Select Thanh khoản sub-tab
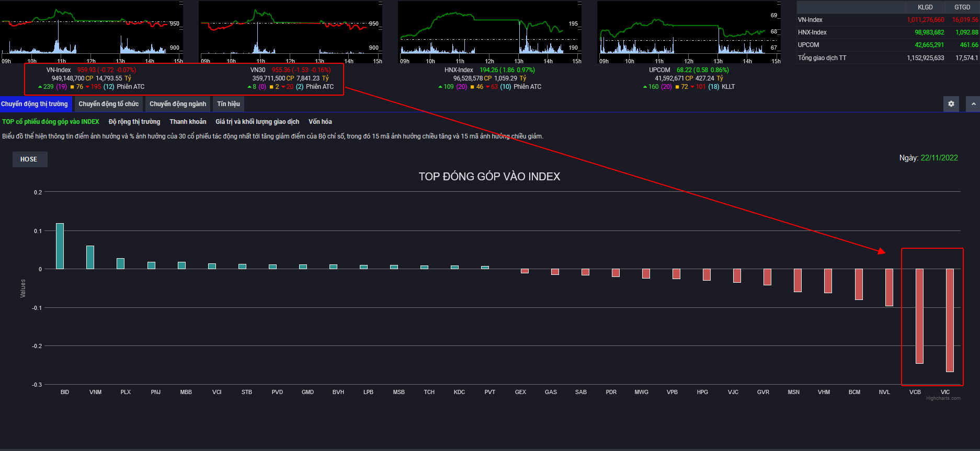980x451 pixels. click(188, 122)
